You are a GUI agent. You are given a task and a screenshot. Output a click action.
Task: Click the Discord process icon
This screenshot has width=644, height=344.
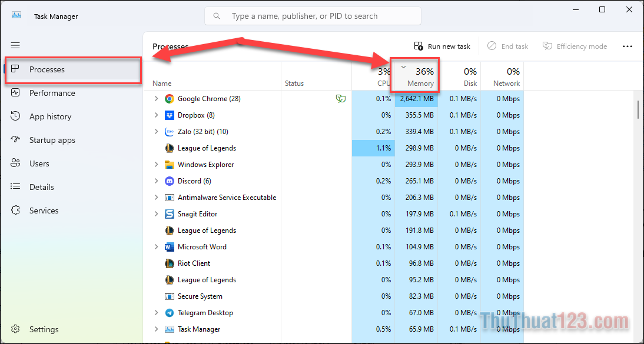pos(169,181)
